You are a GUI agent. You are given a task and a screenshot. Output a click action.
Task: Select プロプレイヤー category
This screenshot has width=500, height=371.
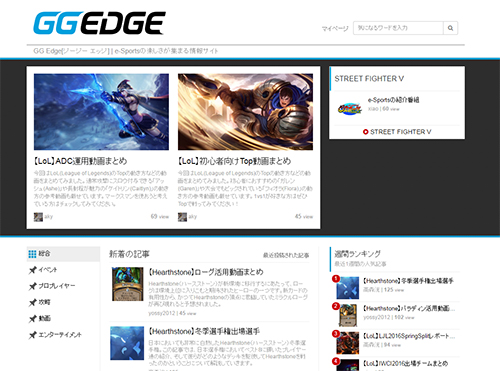(x=57, y=286)
